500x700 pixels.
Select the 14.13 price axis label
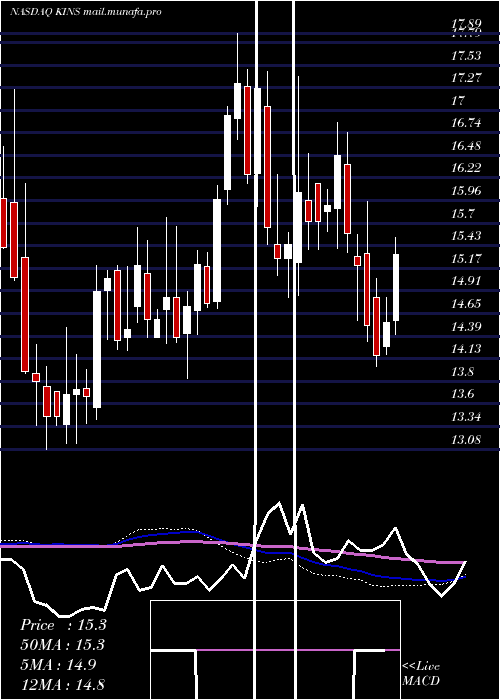[x=467, y=349]
